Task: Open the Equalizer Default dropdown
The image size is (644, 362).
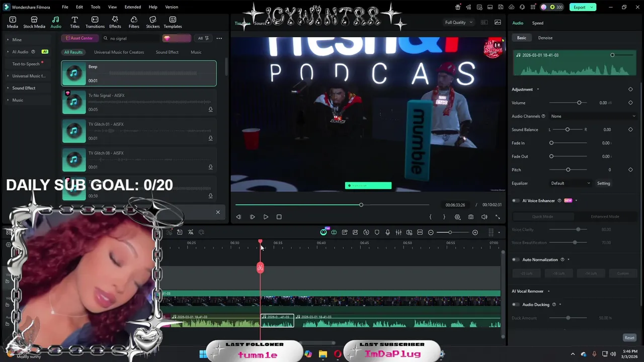Action: point(571,183)
